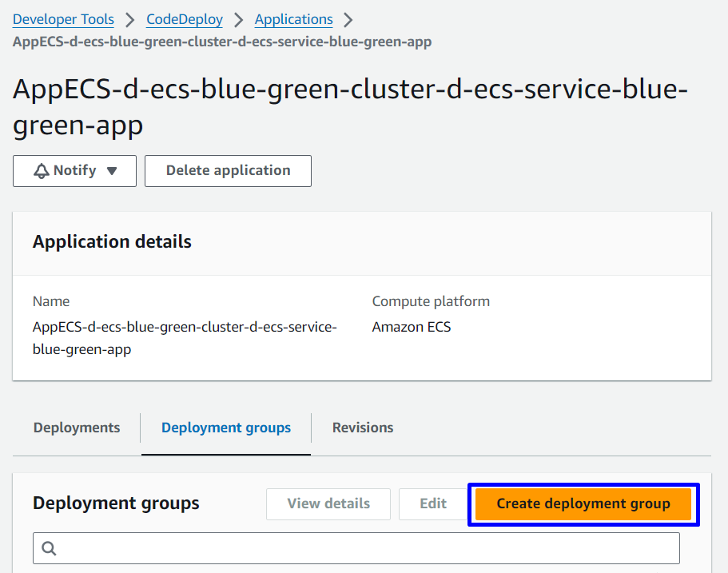Click chevron after Applications breadcrumb
Image resolution: width=728 pixels, height=573 pixels.
348,20
